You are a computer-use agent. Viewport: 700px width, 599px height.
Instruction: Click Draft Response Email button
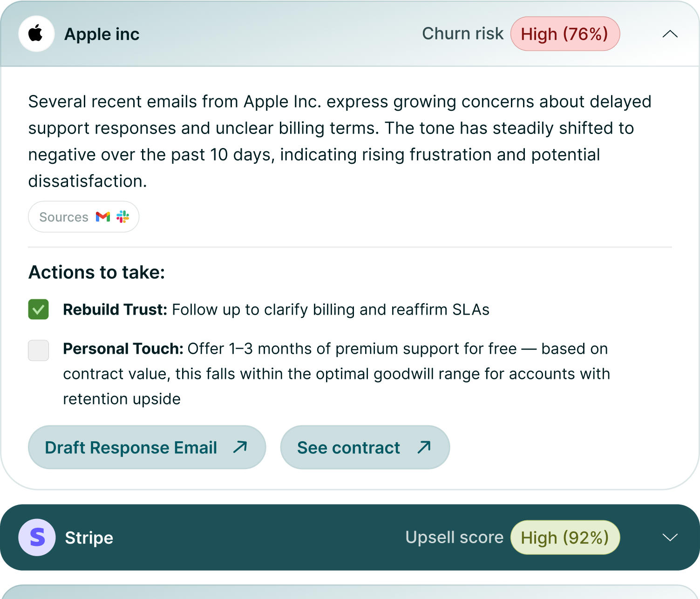(x=147, y=447)
